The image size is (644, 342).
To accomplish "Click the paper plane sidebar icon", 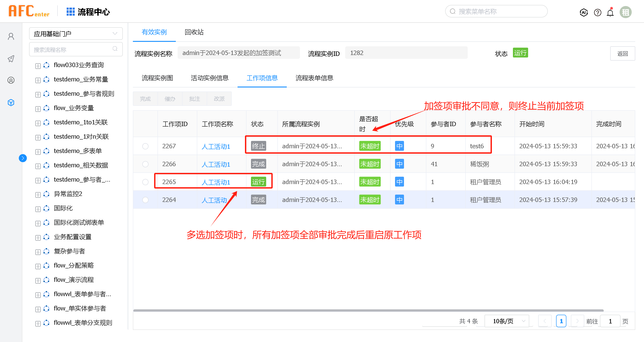I will [11, 59].
